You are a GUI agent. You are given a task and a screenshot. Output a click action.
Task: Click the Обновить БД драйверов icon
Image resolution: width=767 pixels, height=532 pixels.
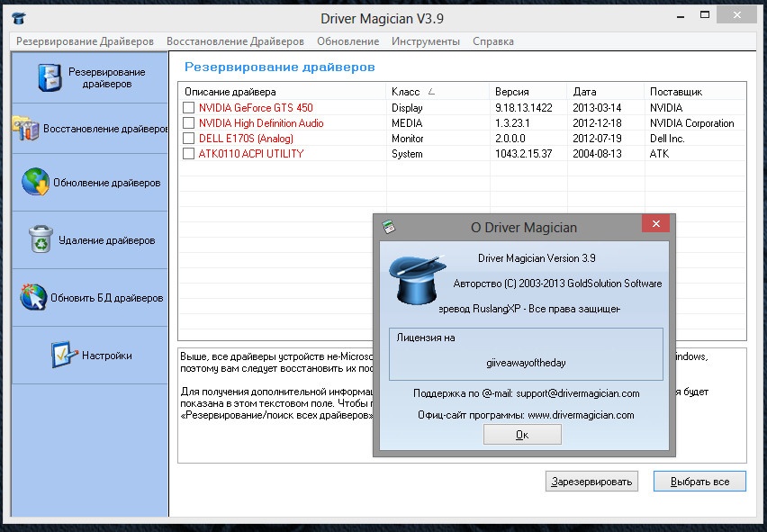tap(33, 297)
